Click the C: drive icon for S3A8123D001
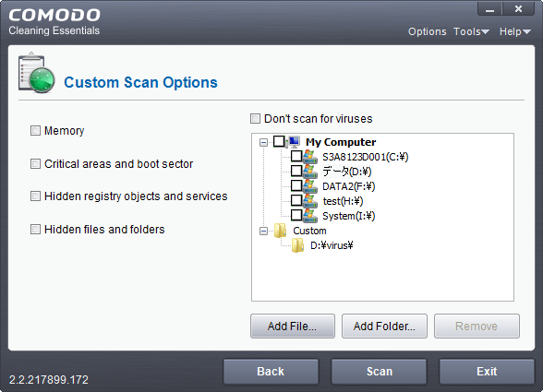This screenshot has width=543, height=392. [310, 157]
